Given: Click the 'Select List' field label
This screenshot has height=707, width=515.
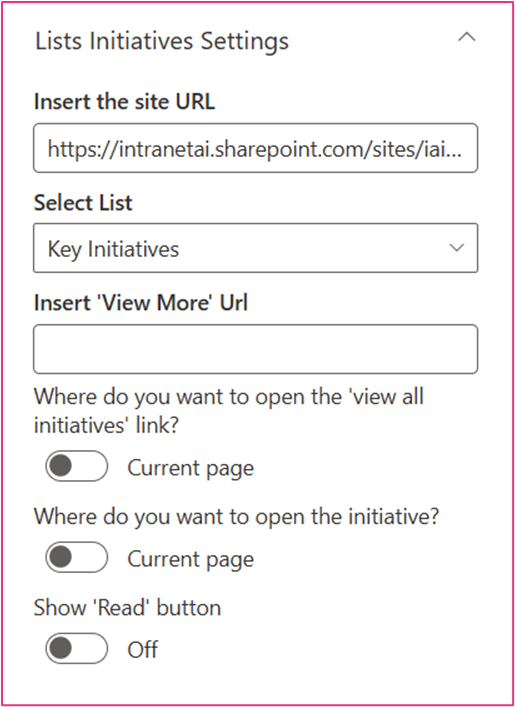Looking at the screenshot, I should coord(83,203).
